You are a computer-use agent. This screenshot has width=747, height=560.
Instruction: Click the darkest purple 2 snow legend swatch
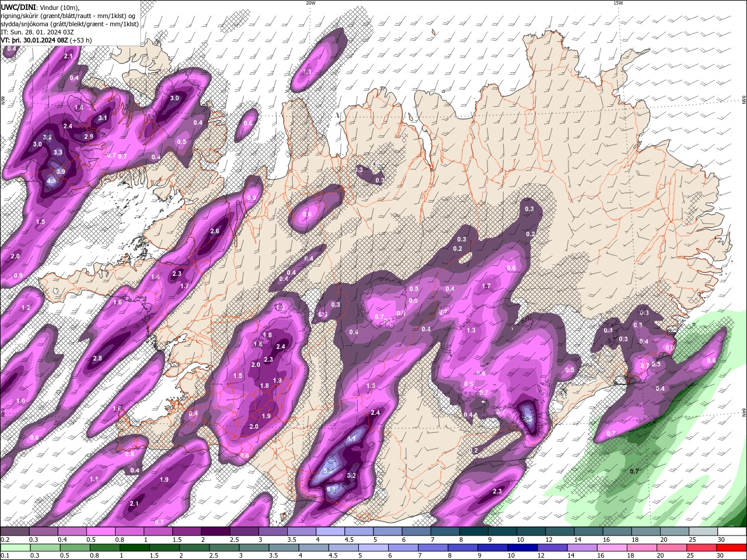215,531
